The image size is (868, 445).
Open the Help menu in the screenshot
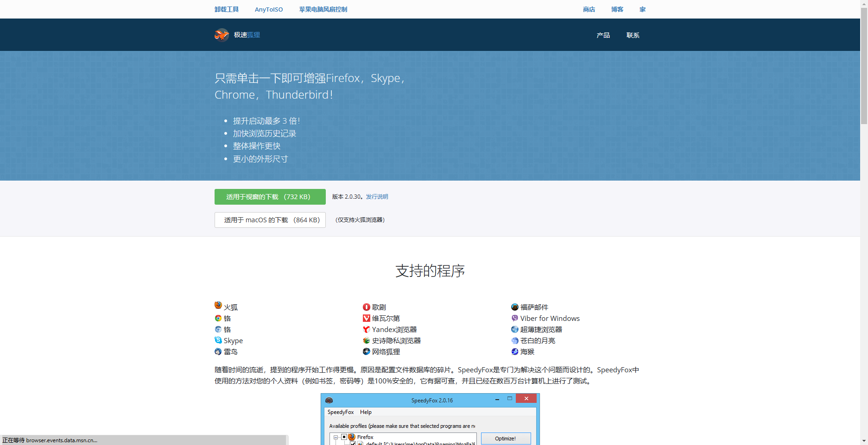[x=366, y=412]
